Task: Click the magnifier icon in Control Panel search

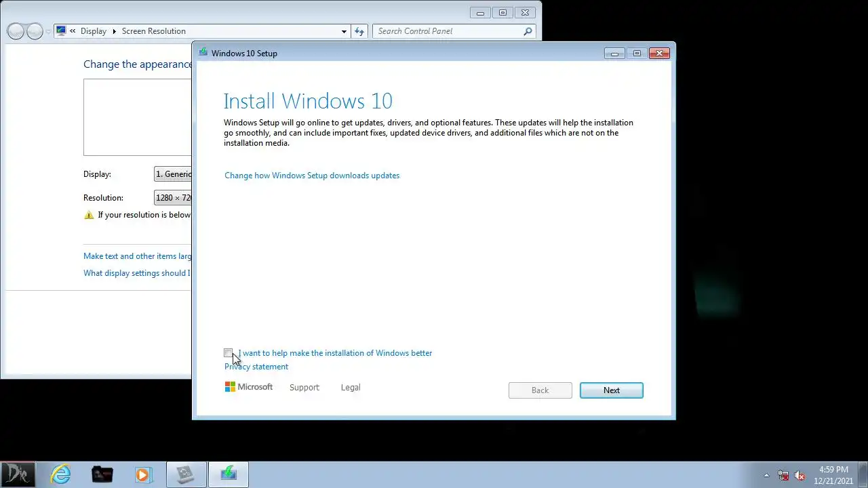Action: point(528,31)
